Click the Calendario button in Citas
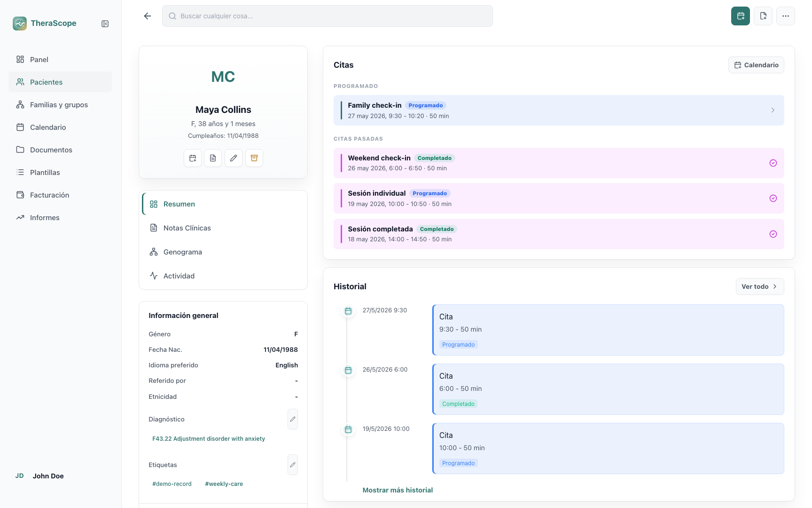 [x=756, y=65]
